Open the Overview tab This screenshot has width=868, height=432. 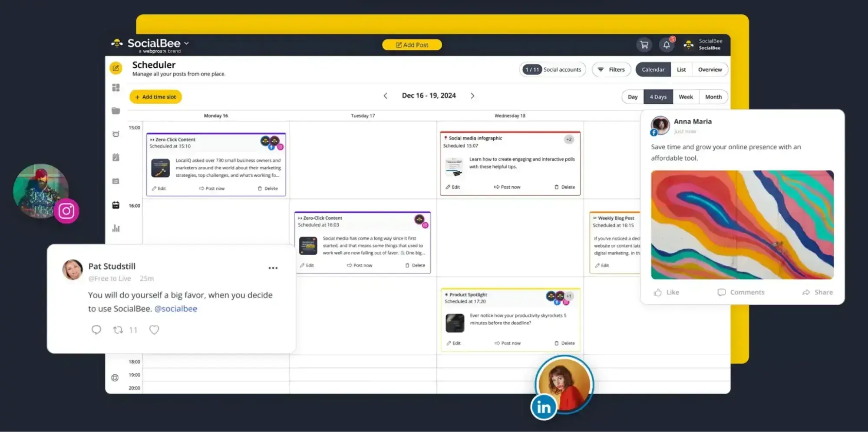click(710, 69)
